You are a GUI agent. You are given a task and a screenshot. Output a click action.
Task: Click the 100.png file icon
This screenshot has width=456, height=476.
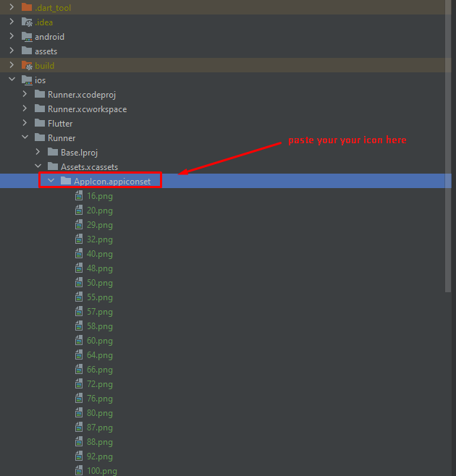coord(80,470)
